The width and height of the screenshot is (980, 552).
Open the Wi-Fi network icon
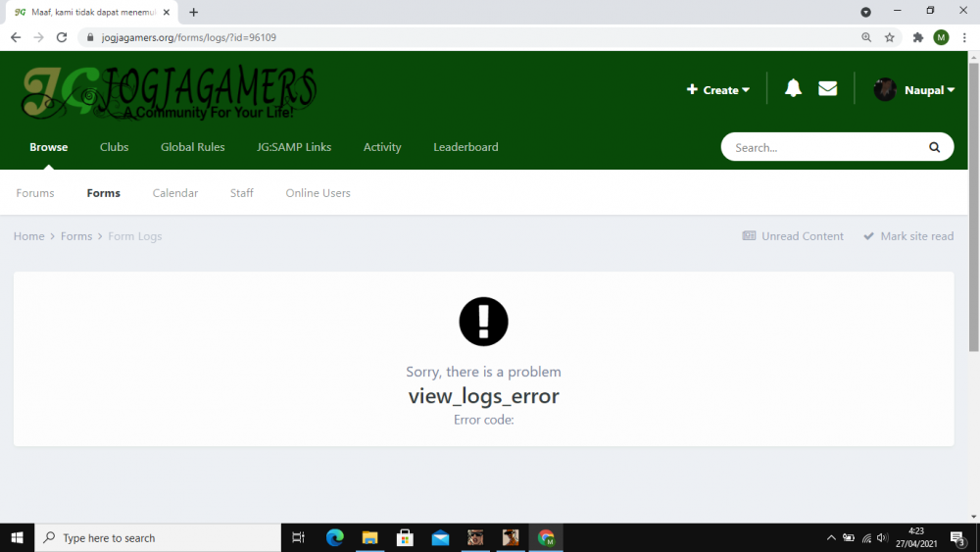[x=866, y=537]
